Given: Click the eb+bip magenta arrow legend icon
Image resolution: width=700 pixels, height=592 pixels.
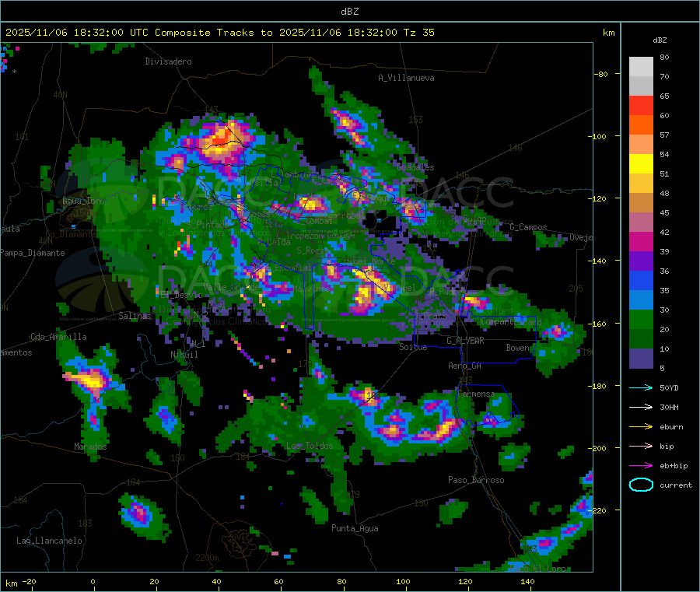Looking at the screenshot, I should 641,466.
